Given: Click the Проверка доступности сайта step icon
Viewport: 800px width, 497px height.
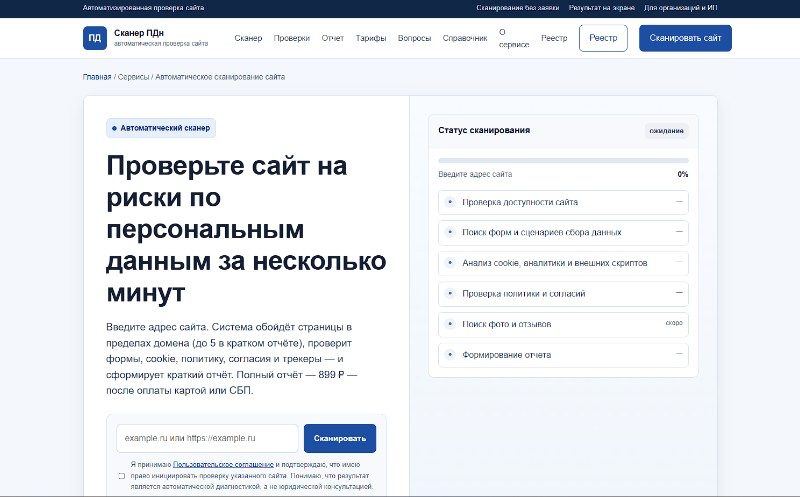Looking at the screenshot, I should pos(450,202).
